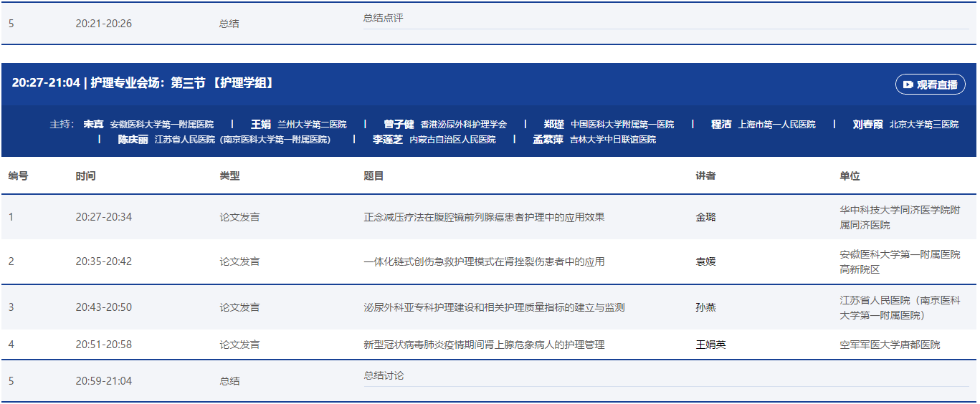The width and height of the screenshot is (980, 404).
Task: Click the video camera icon in 观看直播
Action: coord(908,85)
